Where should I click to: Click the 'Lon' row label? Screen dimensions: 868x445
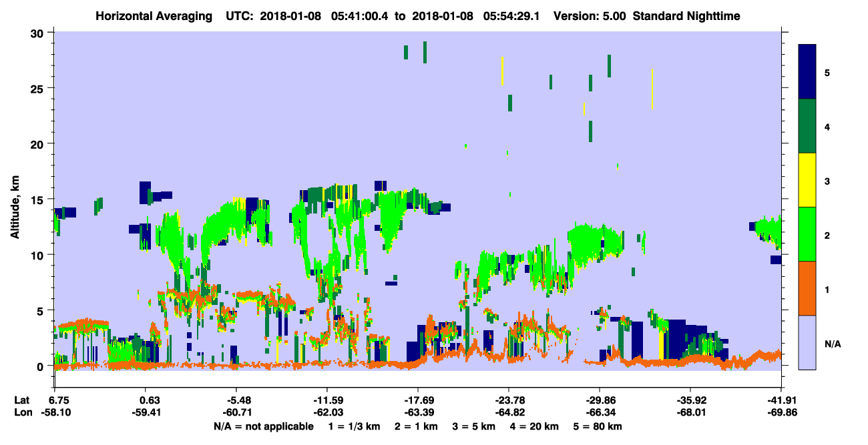click(x=23, y=413)
